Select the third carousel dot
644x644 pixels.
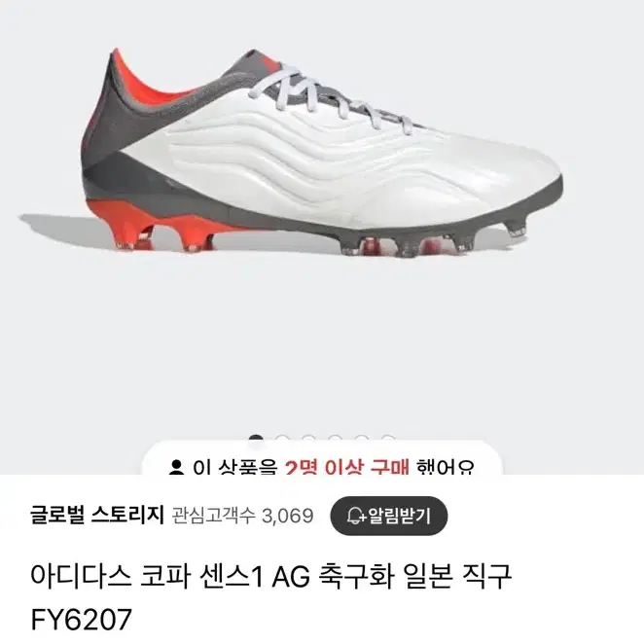click(x=308, y=438)
